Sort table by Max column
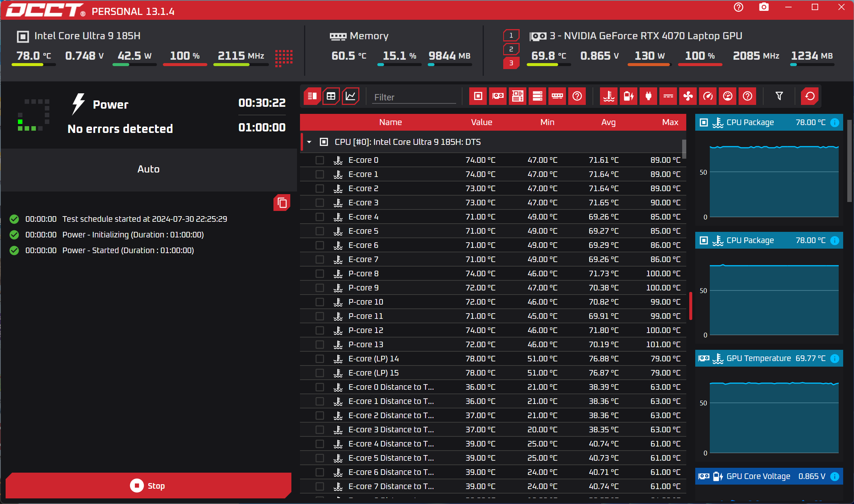 tap(670, 122)
